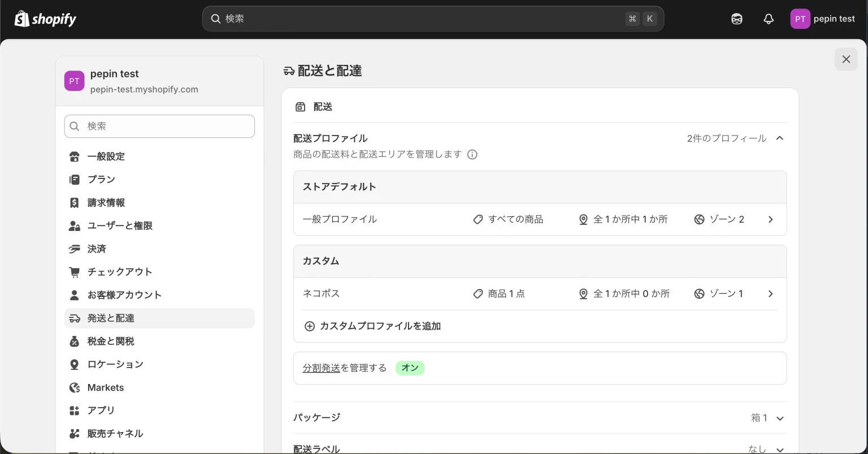Expand the 配送ラベル section
This screenshot has height=454, width=868.
point(780,448)
